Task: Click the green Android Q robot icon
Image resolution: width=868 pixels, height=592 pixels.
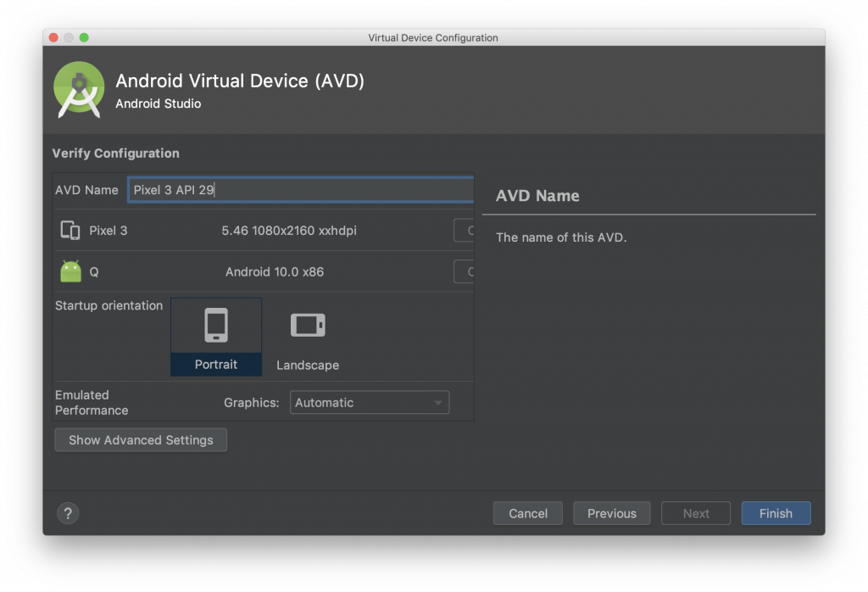Action: (70, 271)
